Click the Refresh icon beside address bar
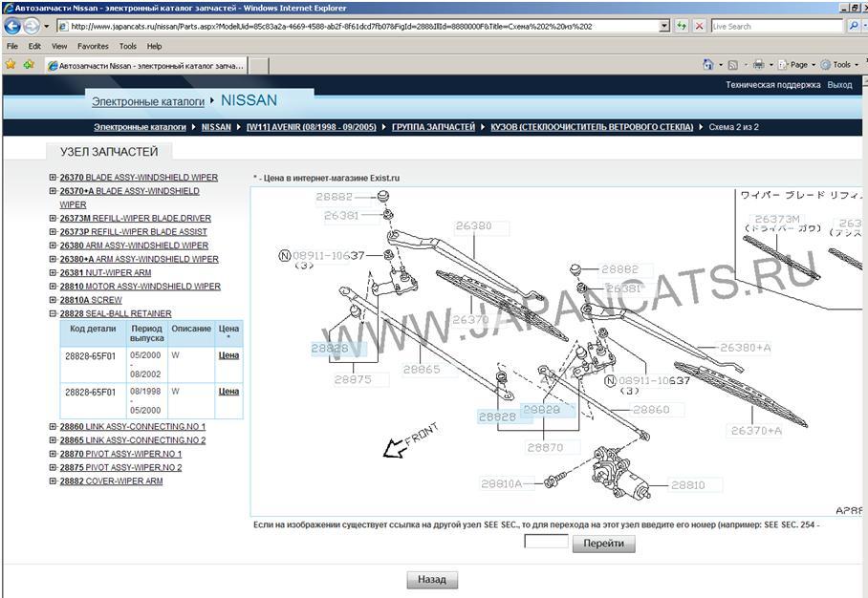 pos(682,26)
